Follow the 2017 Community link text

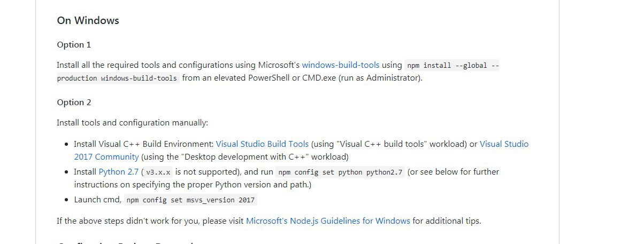[106, 157]
